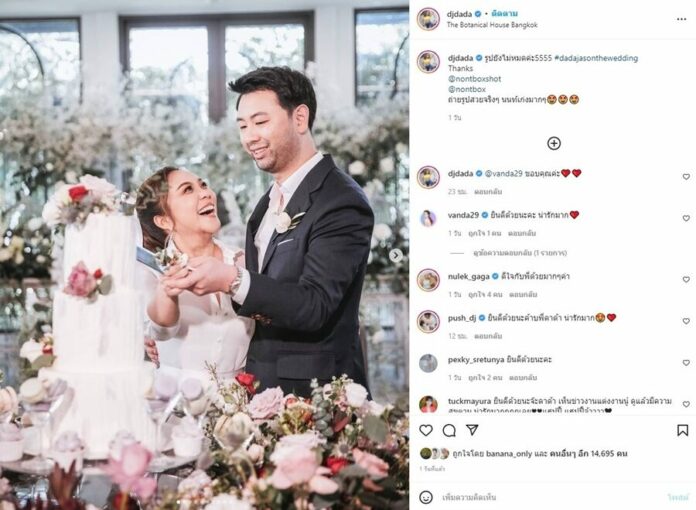Like pexky_sretunya's comment heart
Image resolution: width=696 pixels, height=510 pixels.
[x=686, y=363]
